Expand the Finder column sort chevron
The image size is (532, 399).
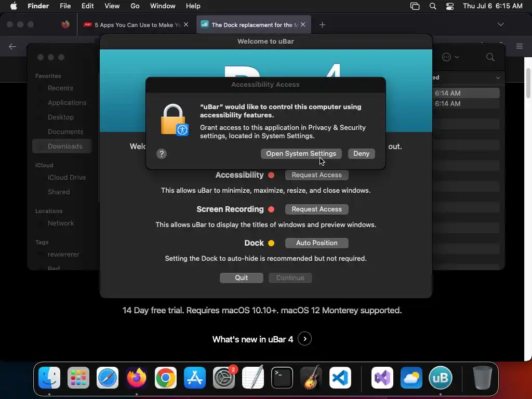pos(498,78)
